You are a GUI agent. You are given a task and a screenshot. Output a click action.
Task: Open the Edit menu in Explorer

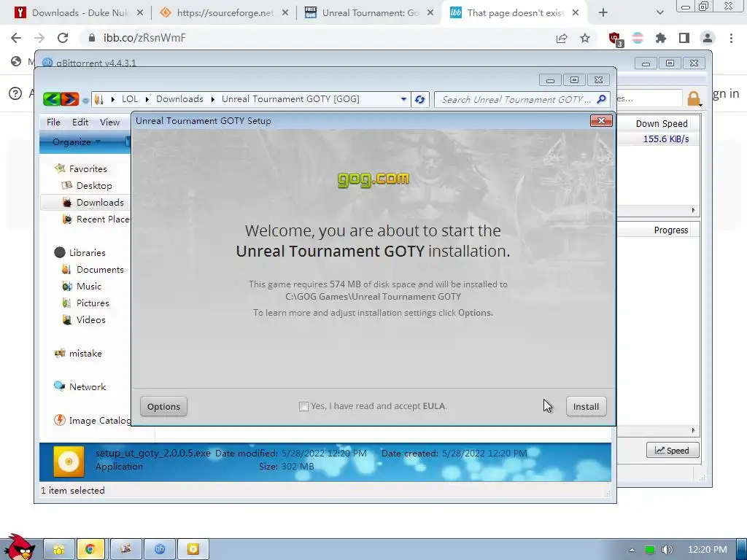point(80,122)
